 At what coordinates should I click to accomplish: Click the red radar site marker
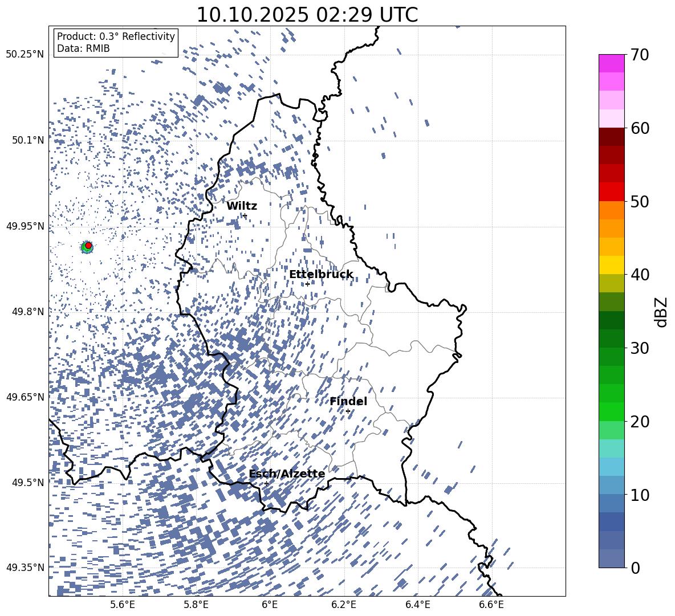[88, 246]
